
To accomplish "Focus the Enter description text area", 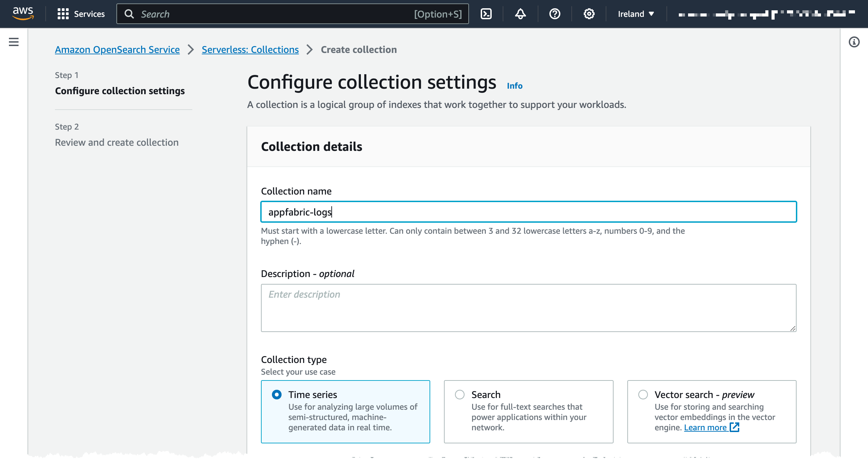I will pyautogui.click(x=528, y=308).
